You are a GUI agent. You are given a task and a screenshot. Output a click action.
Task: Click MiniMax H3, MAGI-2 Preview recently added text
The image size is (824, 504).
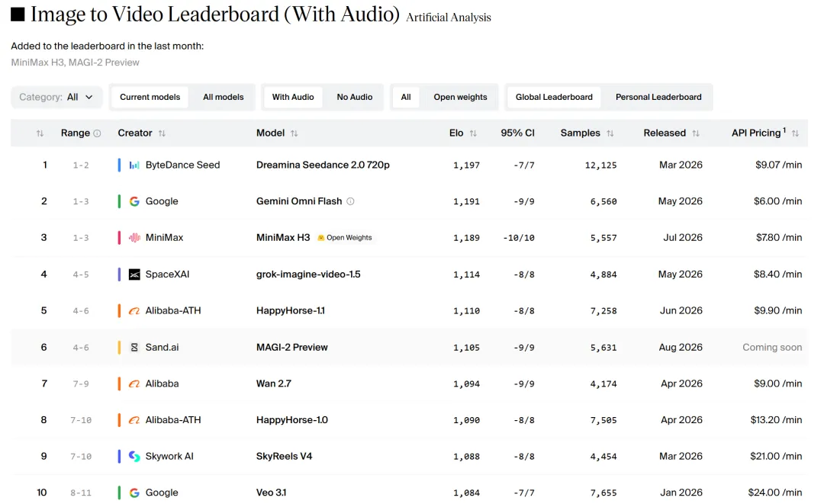click(75, 63)
